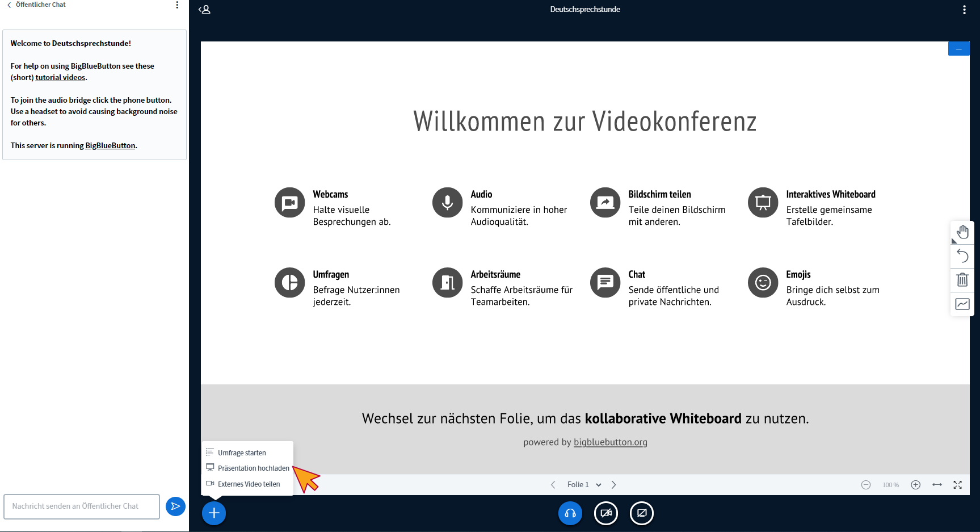Hide presentation with blue minus button
This screenshot has width=980, height=532.
pyautogui.click(x=959, y=49)
